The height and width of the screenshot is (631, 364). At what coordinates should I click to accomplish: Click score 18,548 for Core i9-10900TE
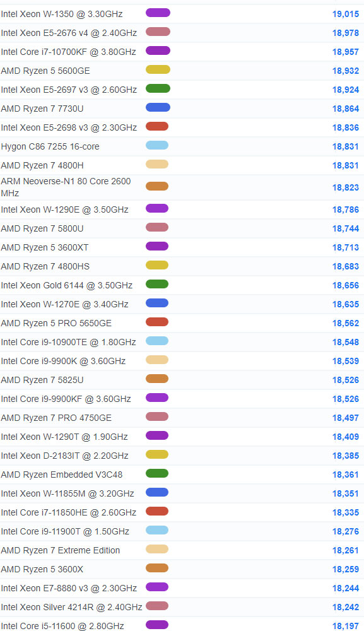346,342
